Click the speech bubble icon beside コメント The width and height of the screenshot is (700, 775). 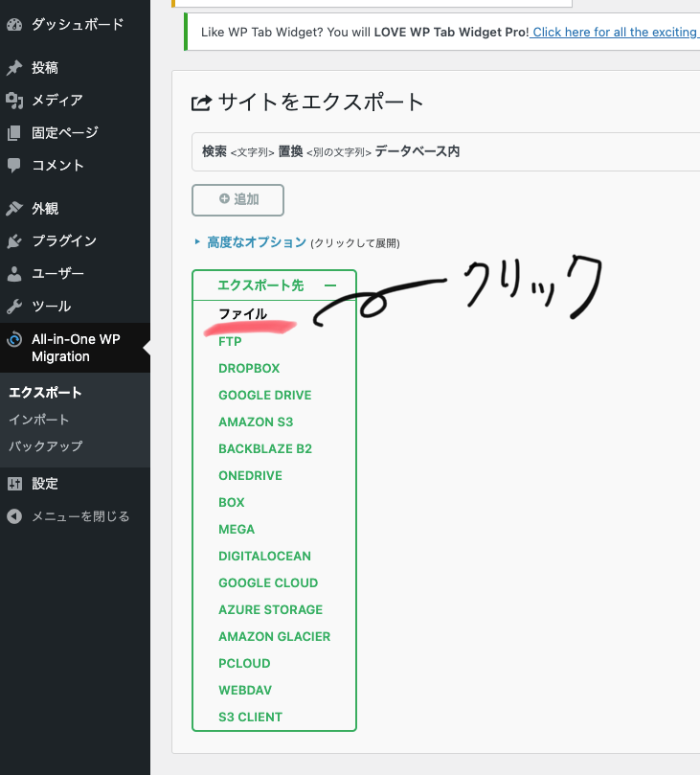(14, 166)
